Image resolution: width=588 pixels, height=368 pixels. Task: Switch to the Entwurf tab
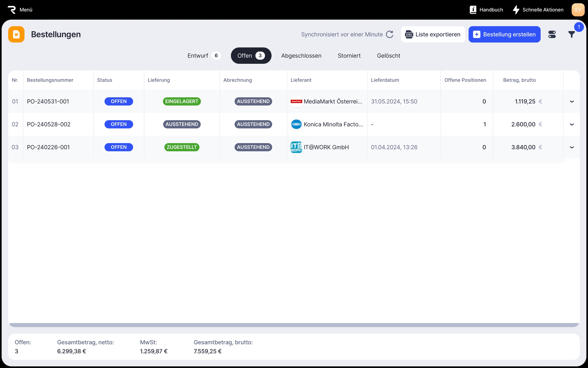(203, 56)
